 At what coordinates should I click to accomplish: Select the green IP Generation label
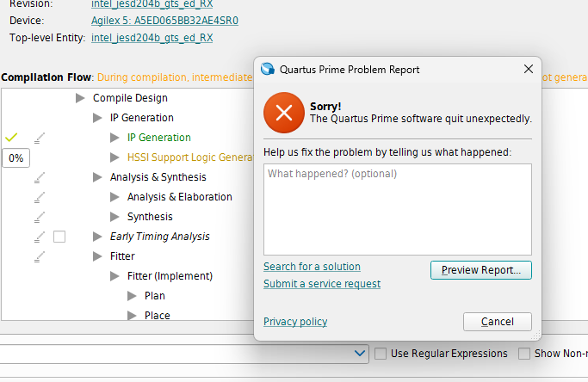coord(159,138)
